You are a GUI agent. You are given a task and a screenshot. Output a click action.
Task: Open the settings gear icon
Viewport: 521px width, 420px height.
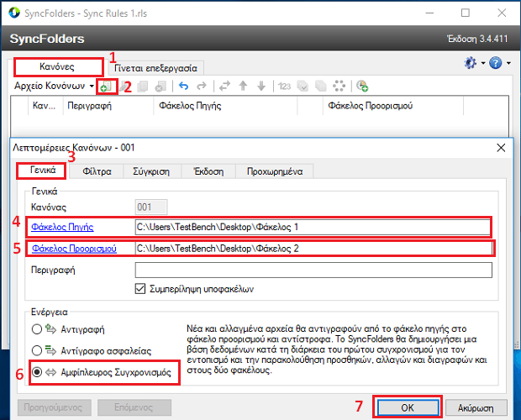[471, 63]
